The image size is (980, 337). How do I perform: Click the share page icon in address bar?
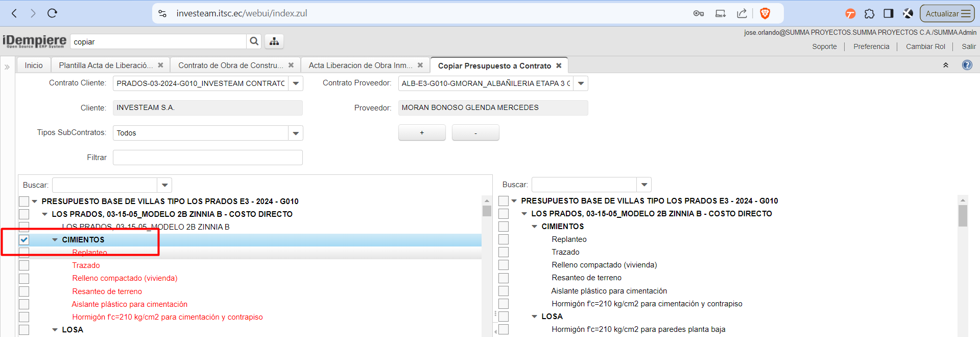click(742, 13)
